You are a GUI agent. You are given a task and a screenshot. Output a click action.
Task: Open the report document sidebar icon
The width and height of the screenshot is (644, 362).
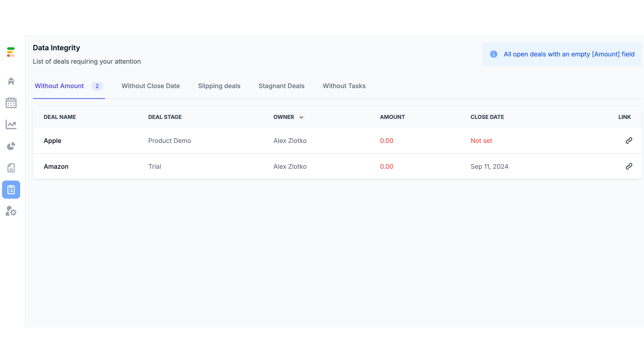[11, 168]
